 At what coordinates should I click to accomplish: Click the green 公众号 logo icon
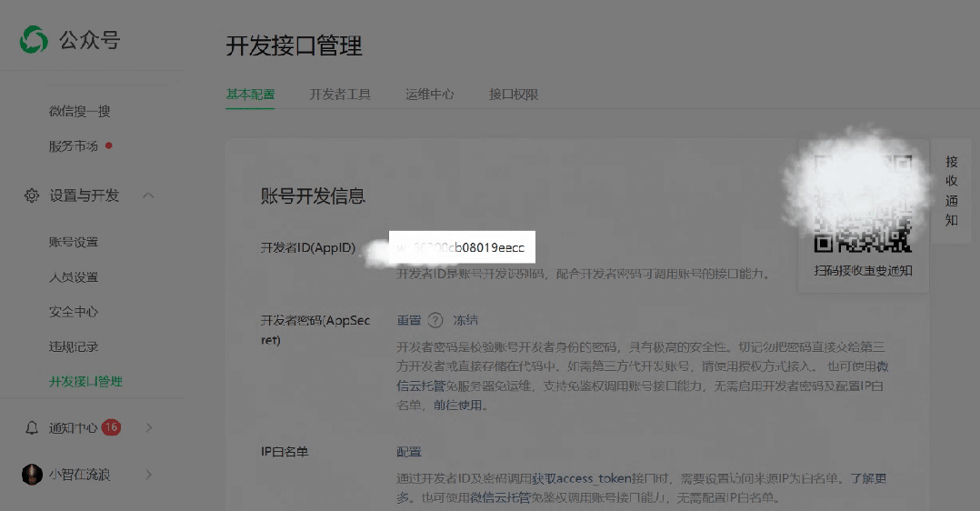coord(34,40)
